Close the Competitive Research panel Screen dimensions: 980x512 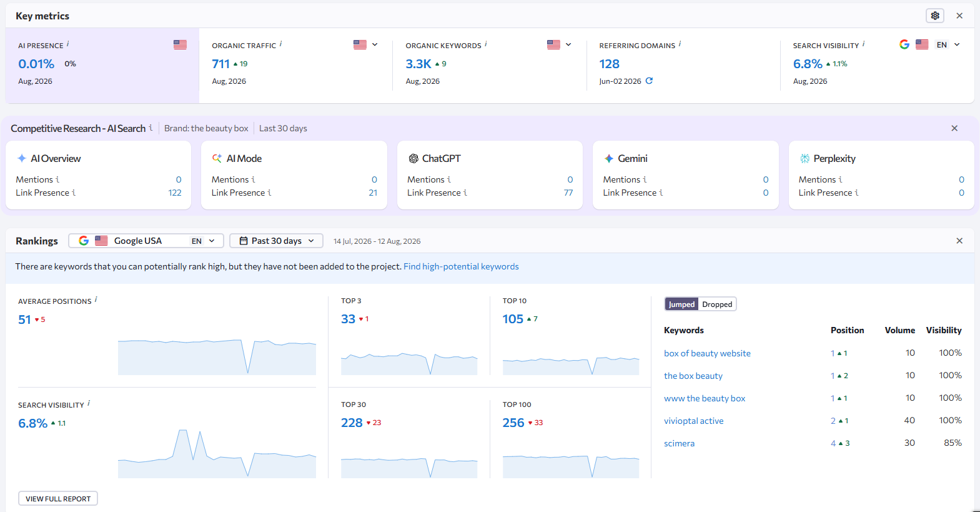(954, 128)
